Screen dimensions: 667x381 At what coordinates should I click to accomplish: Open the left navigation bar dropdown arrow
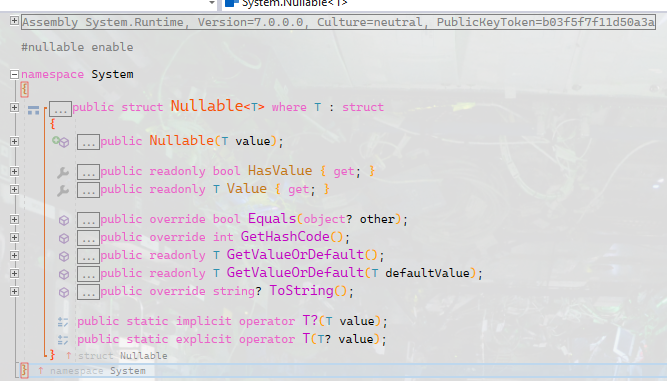[x=212, y=3]
